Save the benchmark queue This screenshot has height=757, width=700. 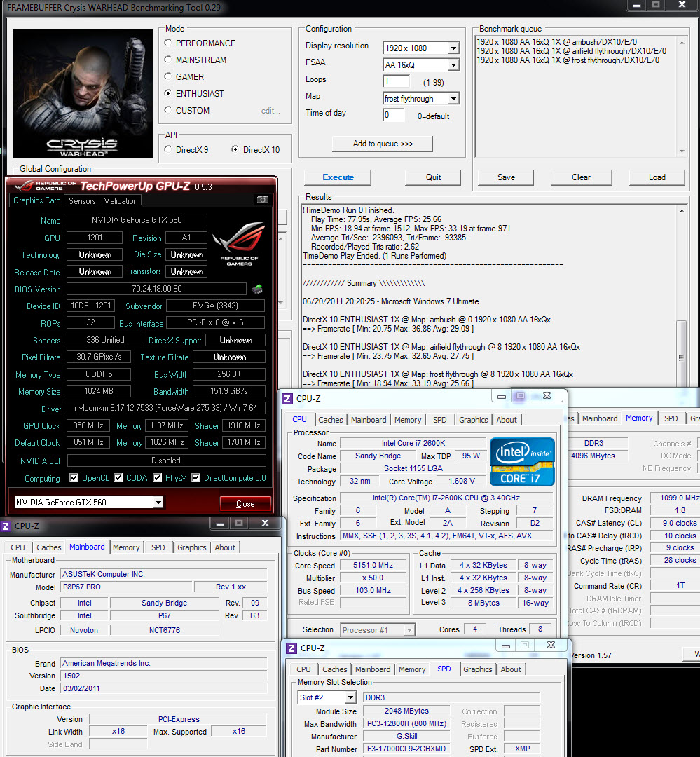click(506, 177)
